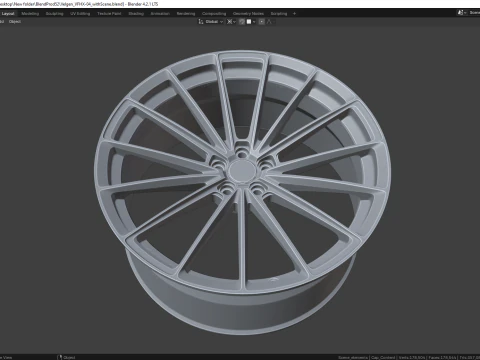Open the Animation workspace tab
The image size is (480, 360).
pos(160,14)
